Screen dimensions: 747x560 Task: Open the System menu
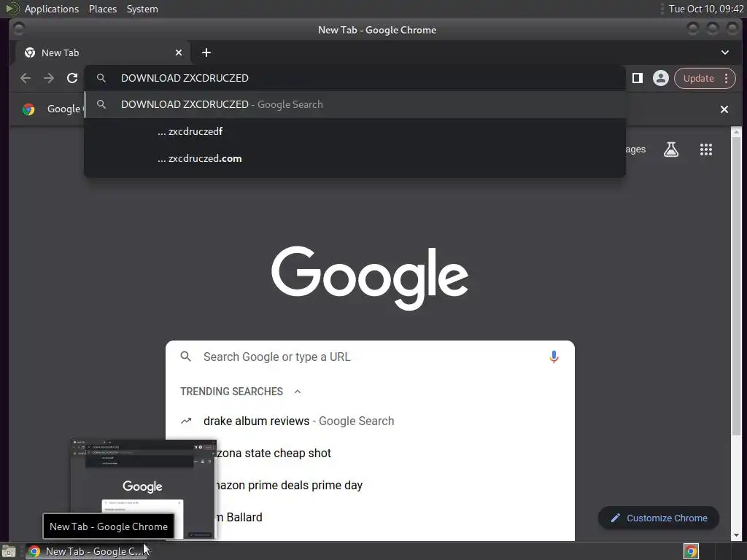pyautogui.click(x=142, y=9)
